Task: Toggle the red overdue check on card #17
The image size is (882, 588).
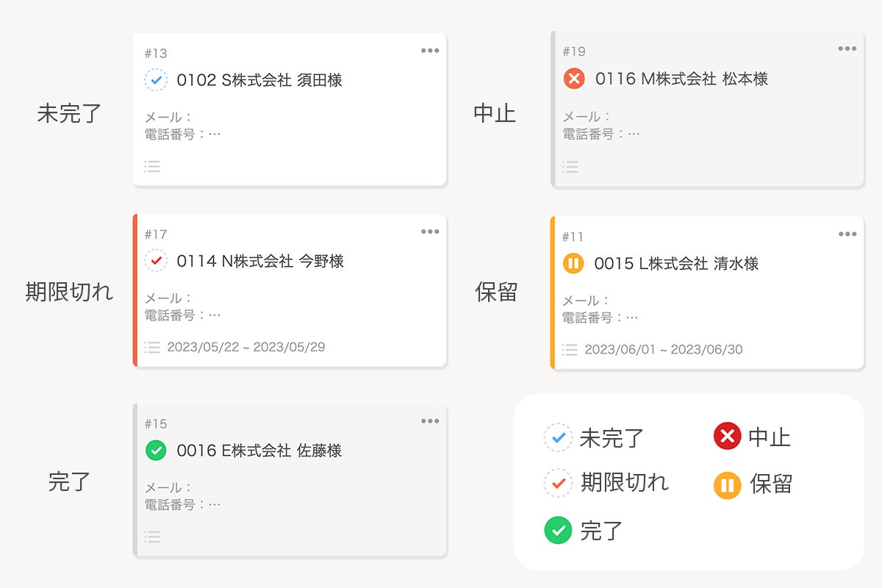Action: [x=156, y=261]
